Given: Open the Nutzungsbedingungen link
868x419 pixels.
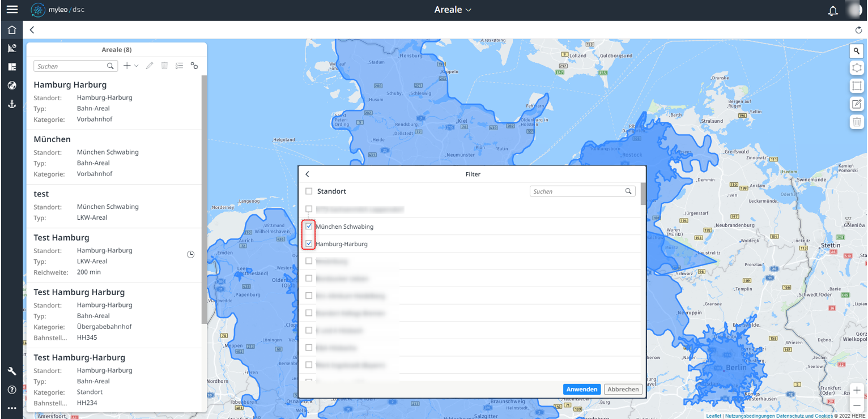Looking at the screenshot, I should [750, 416].
